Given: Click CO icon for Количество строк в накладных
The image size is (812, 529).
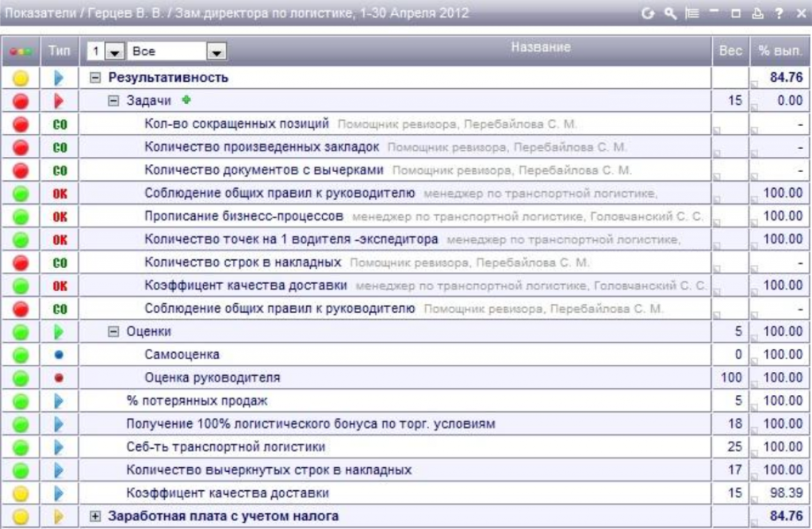Looking at the screenshot, I should pyautogui.click(x=60, y=263).
